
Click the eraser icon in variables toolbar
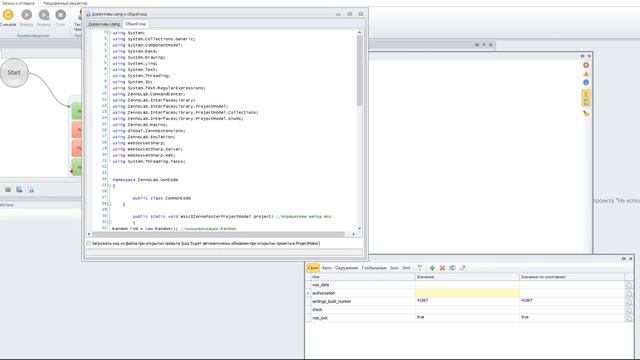(462, 268)
